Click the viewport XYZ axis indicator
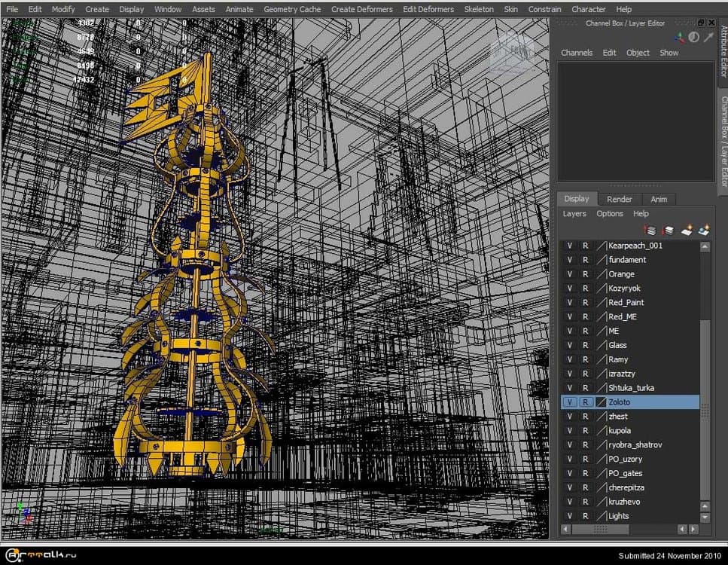This screenshot has width=728, height=565. point(24,512)
